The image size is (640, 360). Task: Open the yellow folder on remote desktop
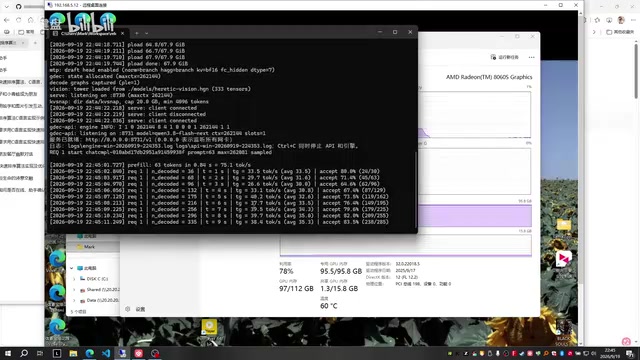(x=564, y=225)
